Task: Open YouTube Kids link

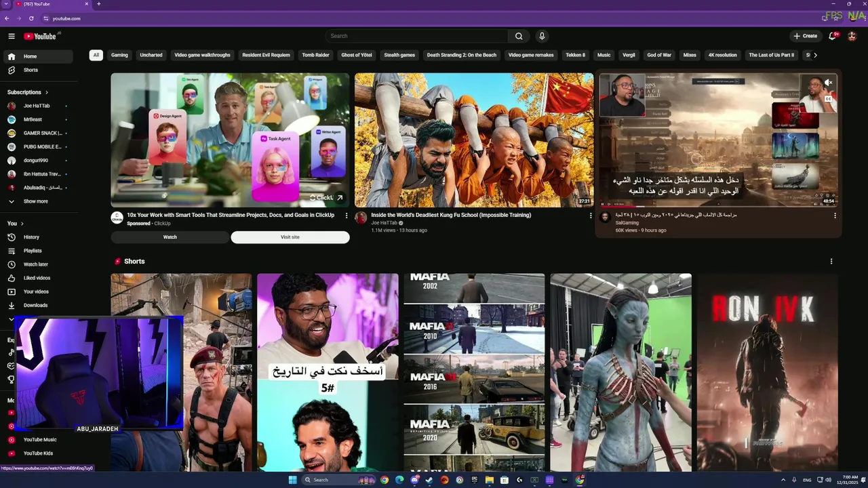Action: [x=39, y=453]
